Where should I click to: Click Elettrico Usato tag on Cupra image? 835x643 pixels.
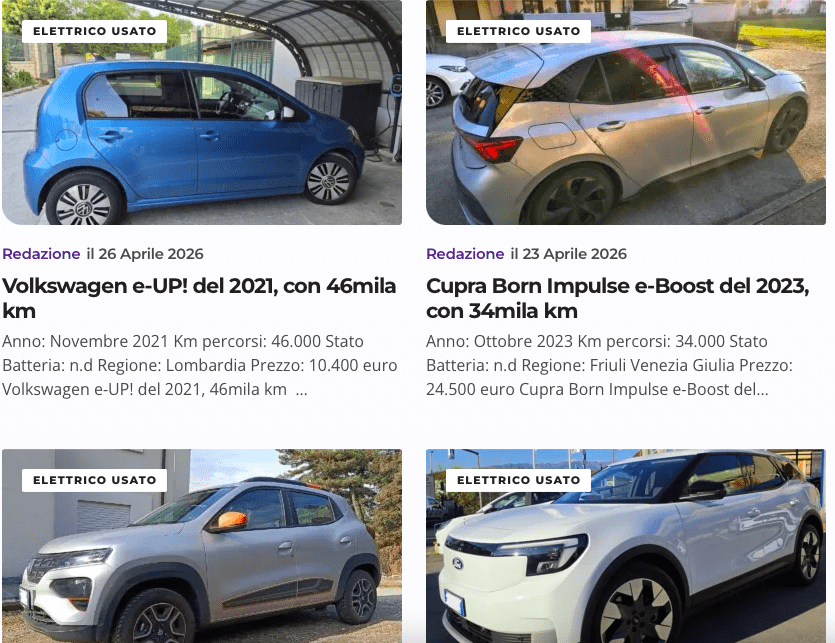tap(518, 31)
